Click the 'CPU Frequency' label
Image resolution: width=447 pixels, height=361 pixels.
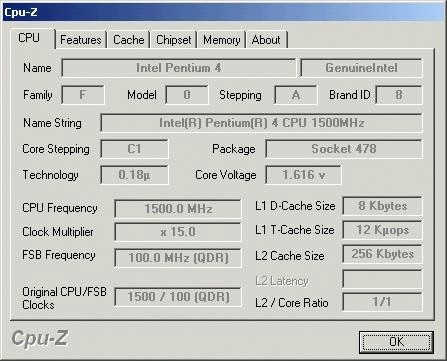pos(60,208)
